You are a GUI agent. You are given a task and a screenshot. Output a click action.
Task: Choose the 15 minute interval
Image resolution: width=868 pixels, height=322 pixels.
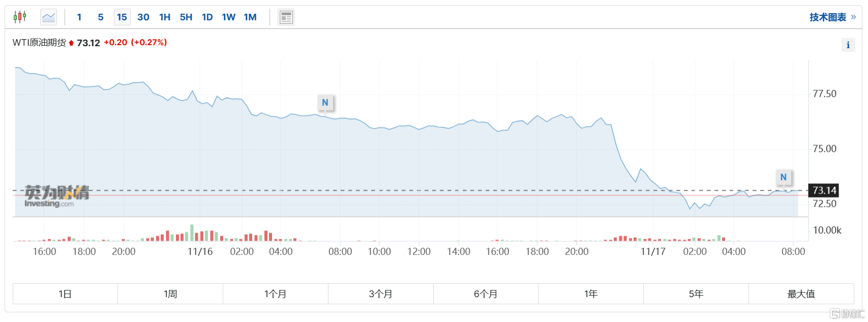click(x=122, y=17)
